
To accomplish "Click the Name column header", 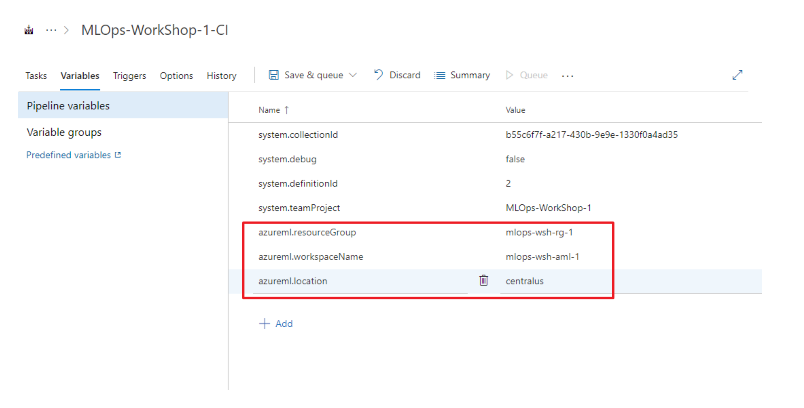I will coord(269,110).
